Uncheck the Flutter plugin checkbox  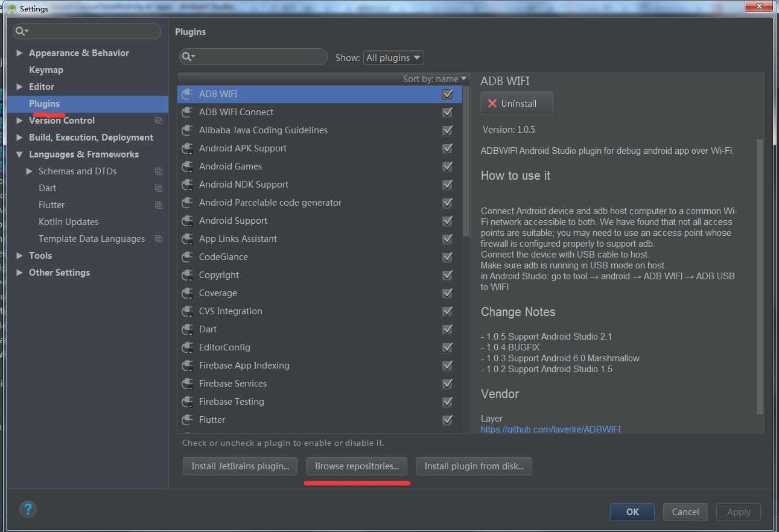(447, 420)
